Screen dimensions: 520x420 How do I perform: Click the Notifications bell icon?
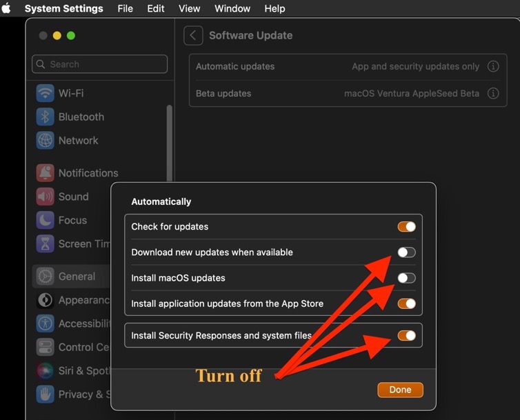45,173
